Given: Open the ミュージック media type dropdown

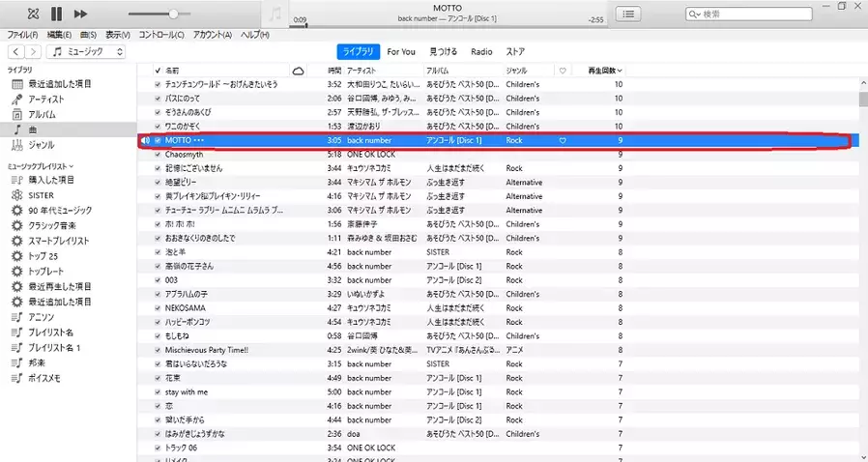Looking at the screenshot, I should 86,51.
